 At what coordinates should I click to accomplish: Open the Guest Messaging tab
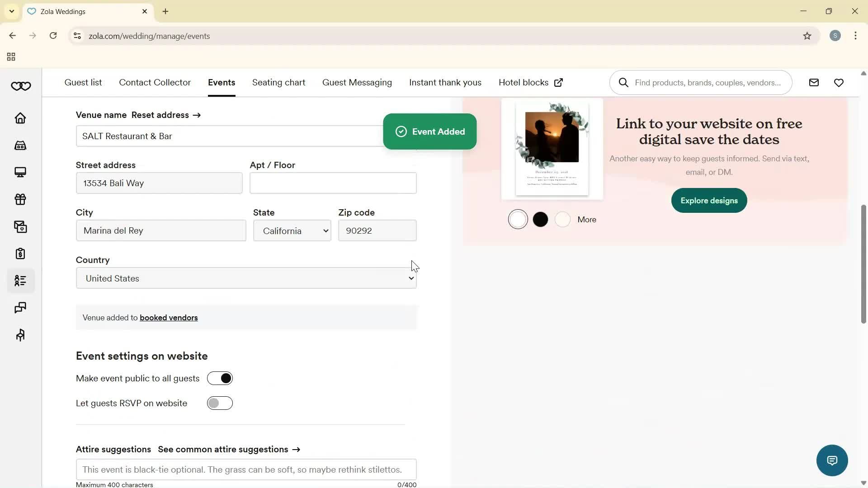coord(357,82)
